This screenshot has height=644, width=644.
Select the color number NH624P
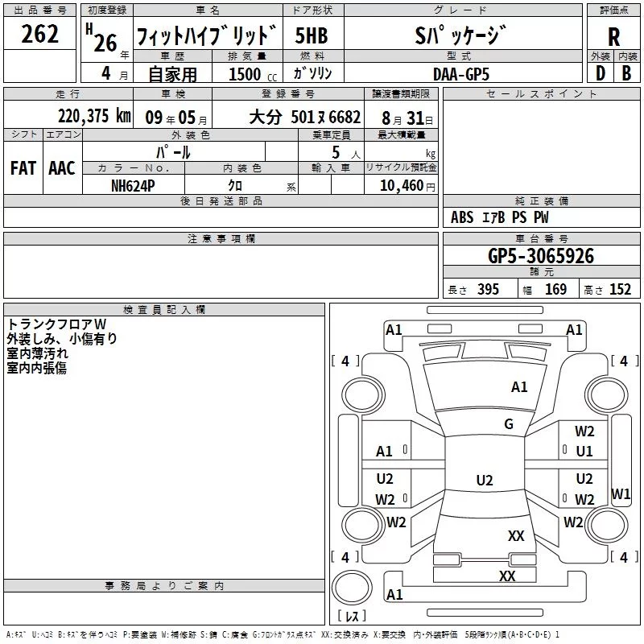click(x=133, y=186)
